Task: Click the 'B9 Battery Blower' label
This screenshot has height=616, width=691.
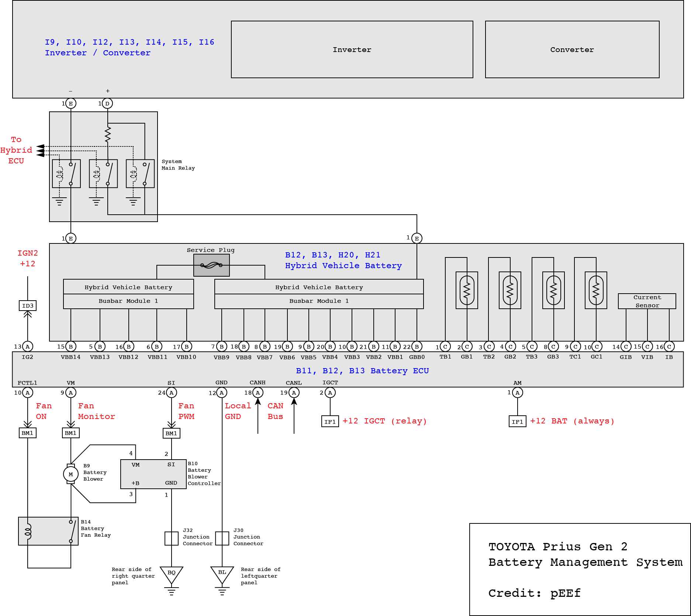Action: click(95, 473)
